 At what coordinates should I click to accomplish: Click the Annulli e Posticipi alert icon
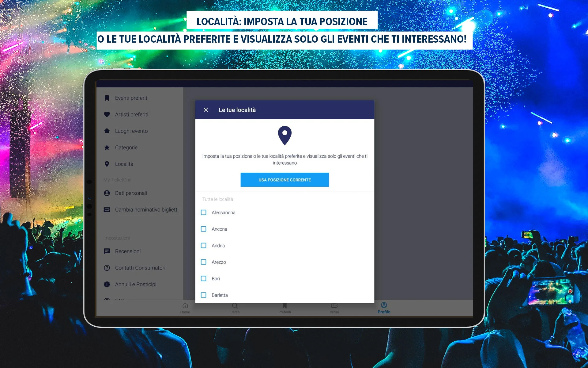(x=107, y=284)
